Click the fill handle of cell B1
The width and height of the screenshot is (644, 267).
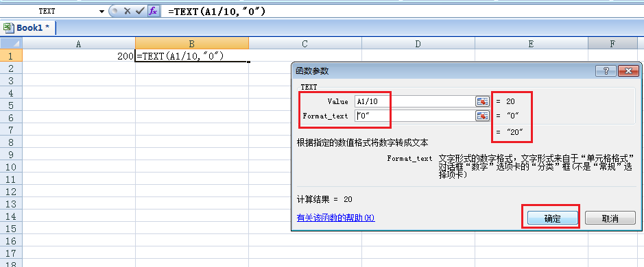tap(248, 62)
